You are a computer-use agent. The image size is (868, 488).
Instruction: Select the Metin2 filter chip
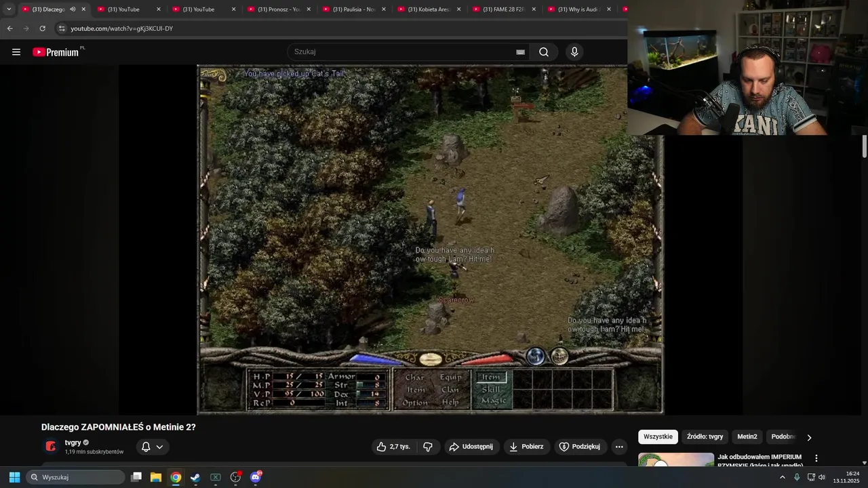click(x=747, y=436)
